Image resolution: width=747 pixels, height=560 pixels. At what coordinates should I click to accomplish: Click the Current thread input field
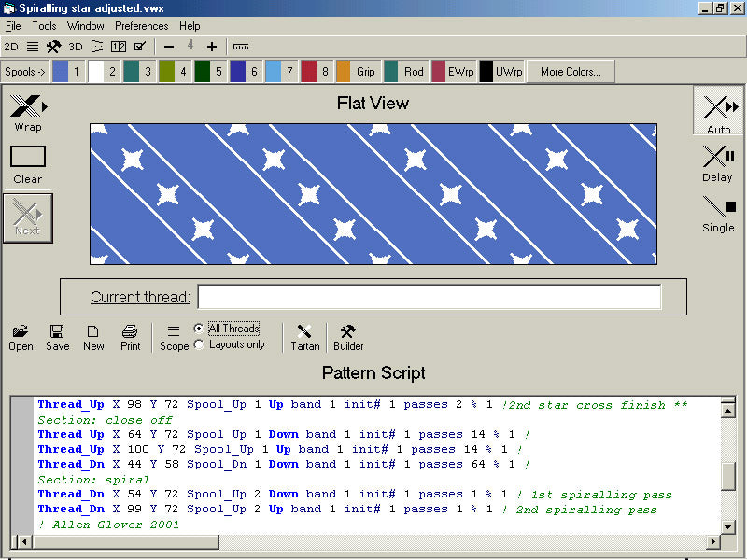click(x=429, y=297)
